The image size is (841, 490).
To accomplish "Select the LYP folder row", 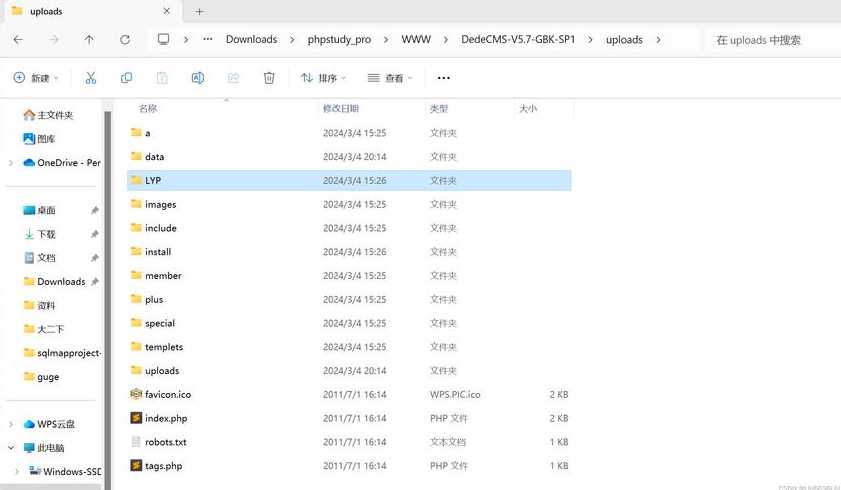I will [349, 181].
